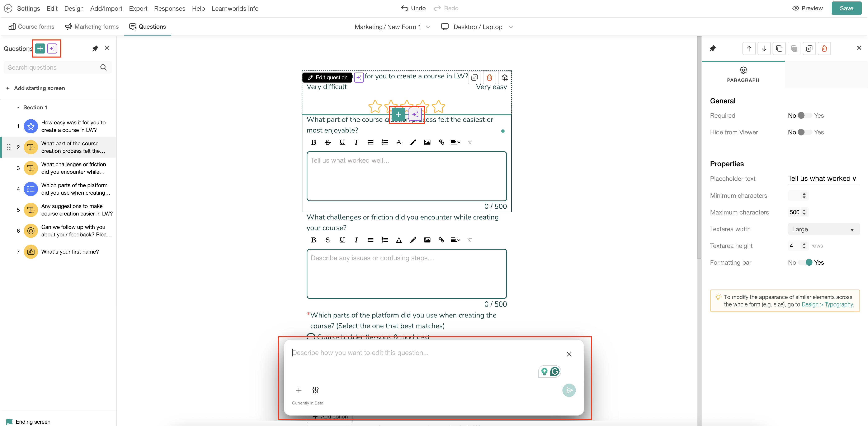Click the red trash icon in right panel

[x=824, y=48]
